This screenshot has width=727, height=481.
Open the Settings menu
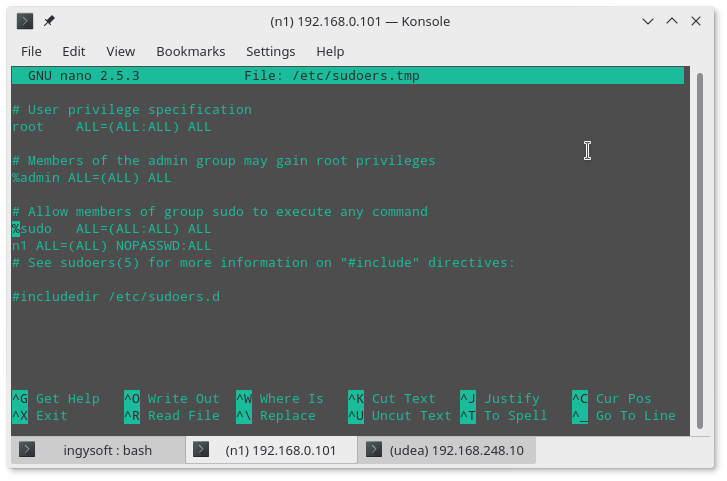tap(270, 51)
